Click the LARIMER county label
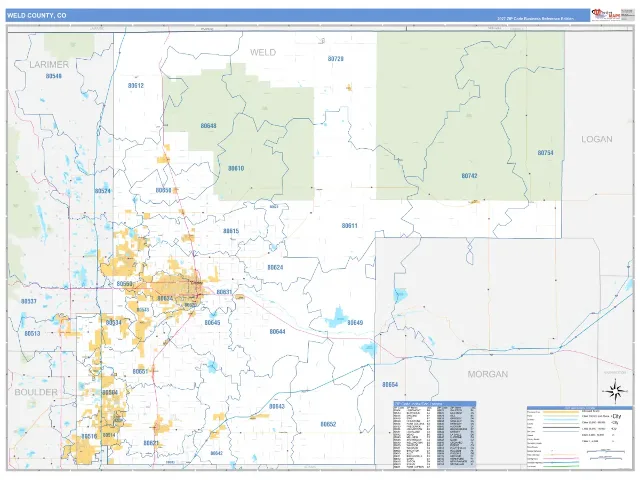This screenshot has width=640, height=480. [49, 64]
